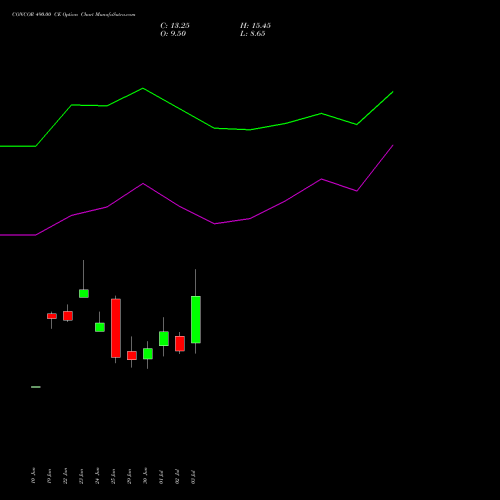Click the 30 Jun date axis label
Image resolution: width=500 pixels, height=500 pixels.
pos(145,476)
